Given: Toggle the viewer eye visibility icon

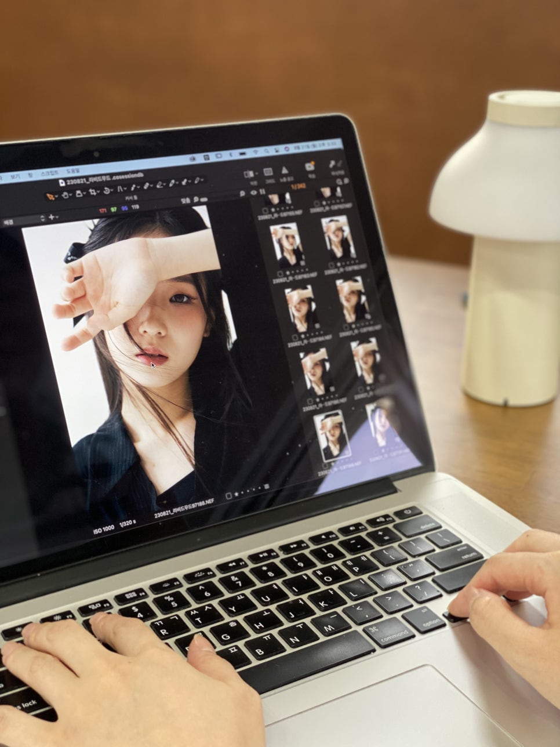Looking at the screenshot, I should coord(253,193).
